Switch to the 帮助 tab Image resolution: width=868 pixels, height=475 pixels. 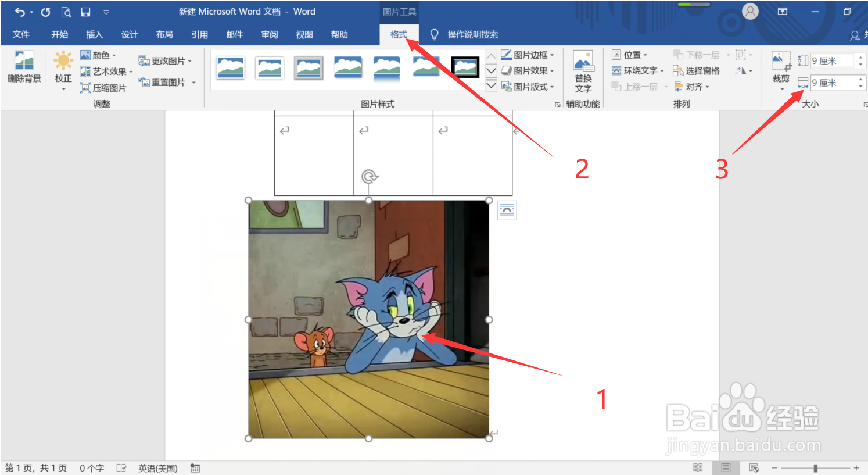point(339,34)
